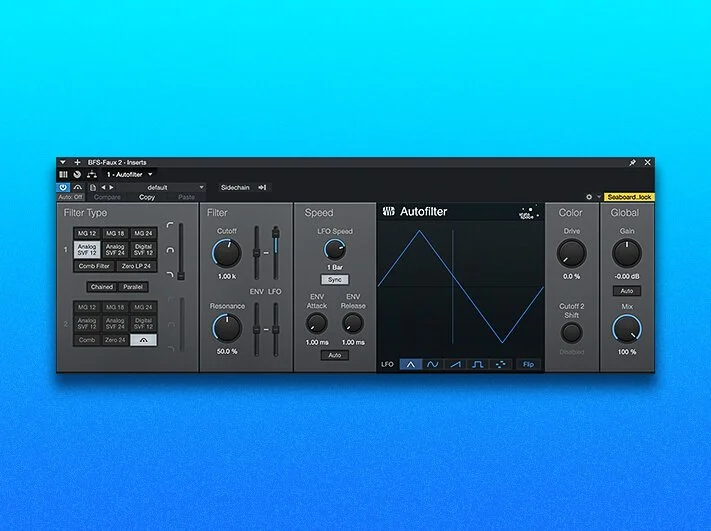Click the ENV Release knob

(352, 323)
